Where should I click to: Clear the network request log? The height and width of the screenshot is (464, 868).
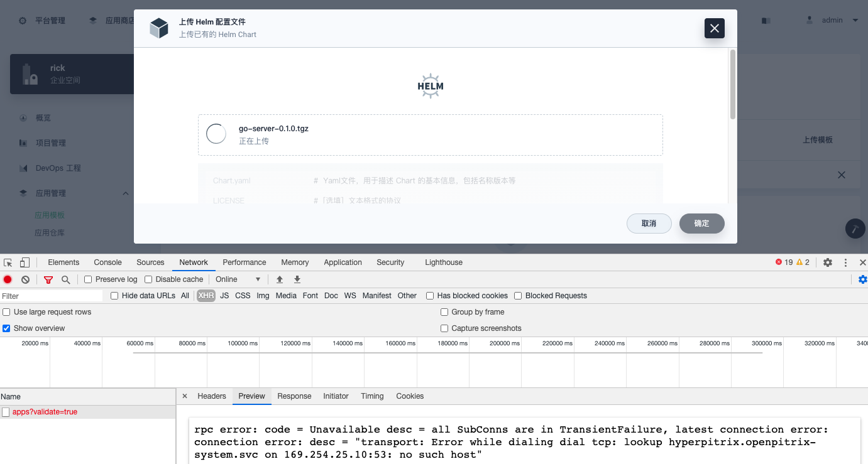(25, 279)
